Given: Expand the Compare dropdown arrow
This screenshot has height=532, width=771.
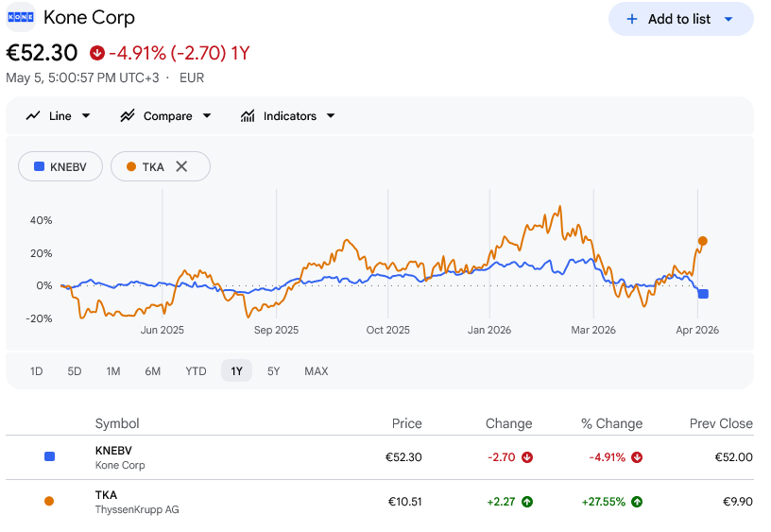Looking at the screenshot, I should (x=207, y=116).
